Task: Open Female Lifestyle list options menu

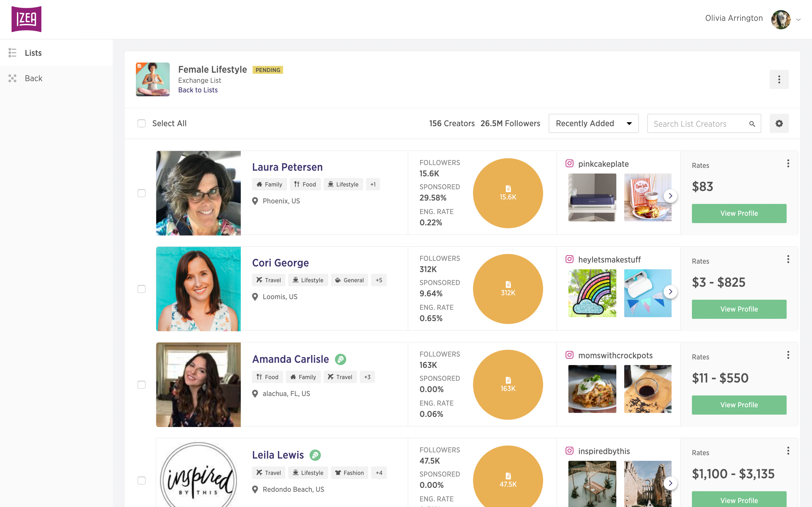Action: (x=779, y=79)
